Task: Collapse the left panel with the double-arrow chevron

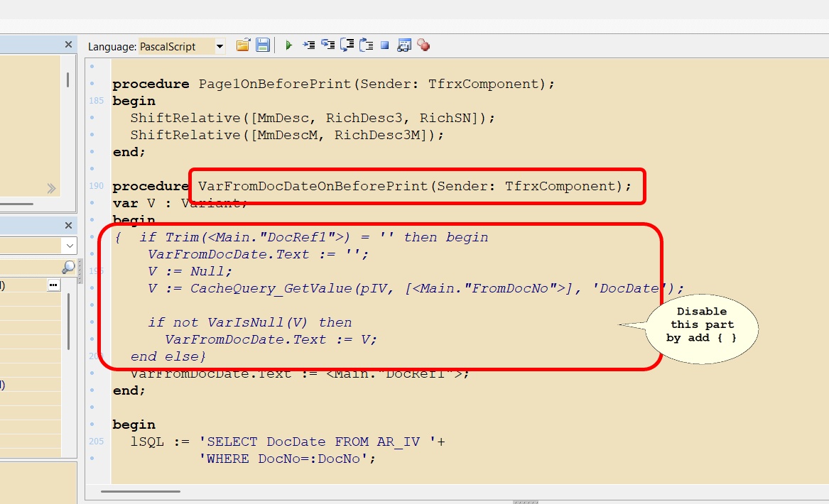Action: [50, 189]
